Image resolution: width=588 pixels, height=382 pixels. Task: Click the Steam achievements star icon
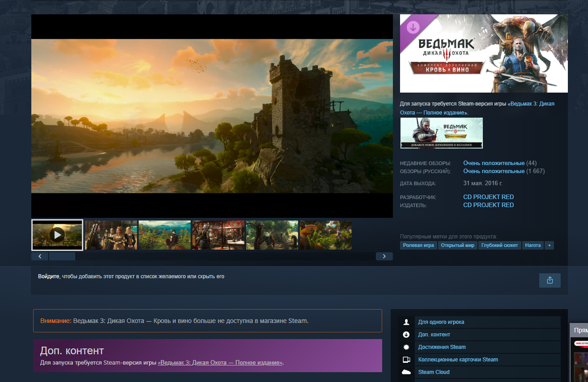point(406,347)
